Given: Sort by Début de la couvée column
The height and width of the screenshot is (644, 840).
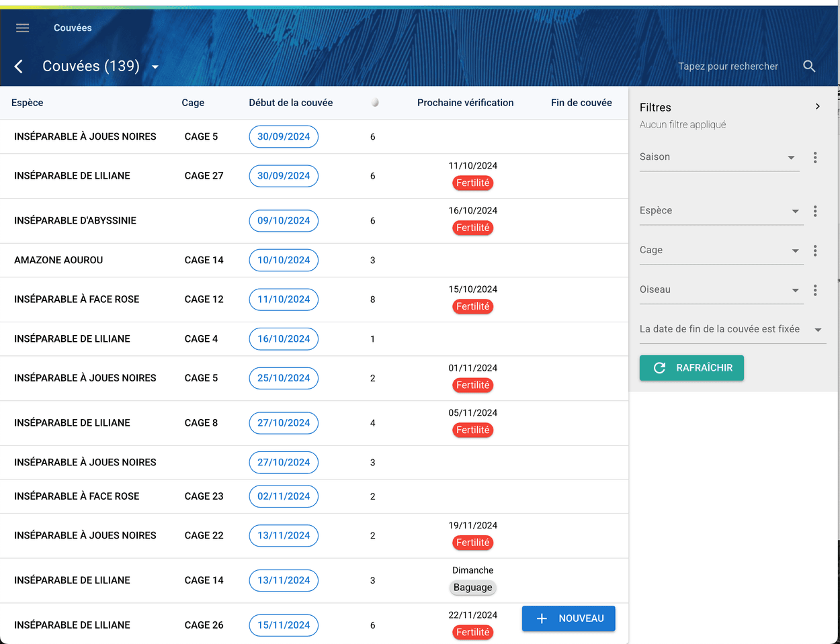Looking at the screenshot, I should coord(290,103).
